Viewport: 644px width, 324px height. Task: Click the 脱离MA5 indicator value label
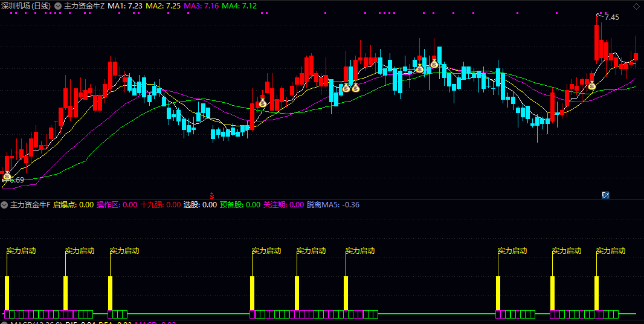(333, 205)
